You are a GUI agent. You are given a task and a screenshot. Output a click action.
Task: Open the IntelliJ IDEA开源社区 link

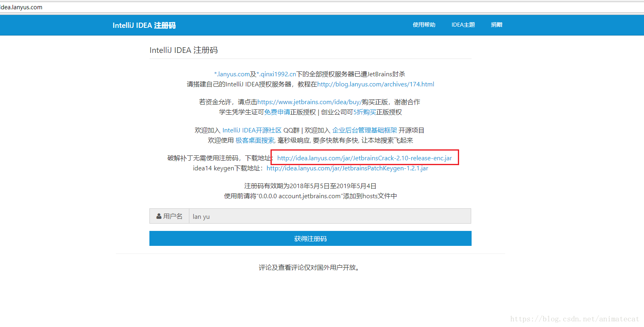[252, 130]
